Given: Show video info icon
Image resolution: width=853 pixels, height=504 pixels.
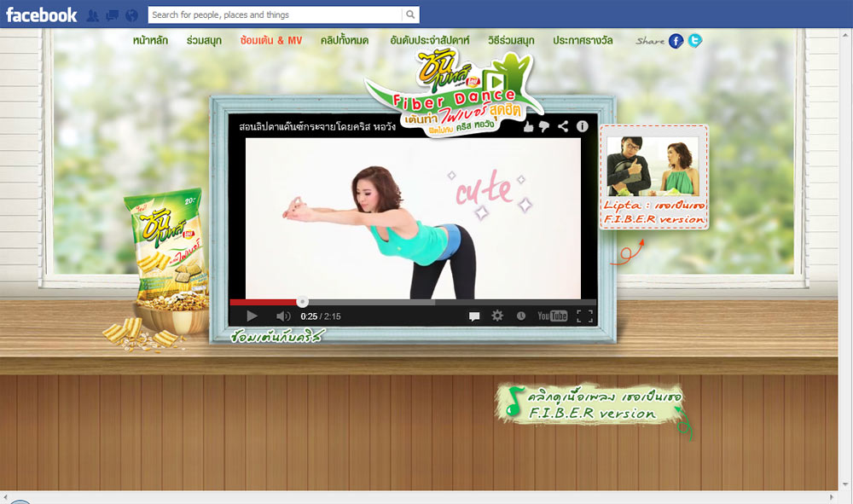Looking at the screenshot, I should click(582, 126).
